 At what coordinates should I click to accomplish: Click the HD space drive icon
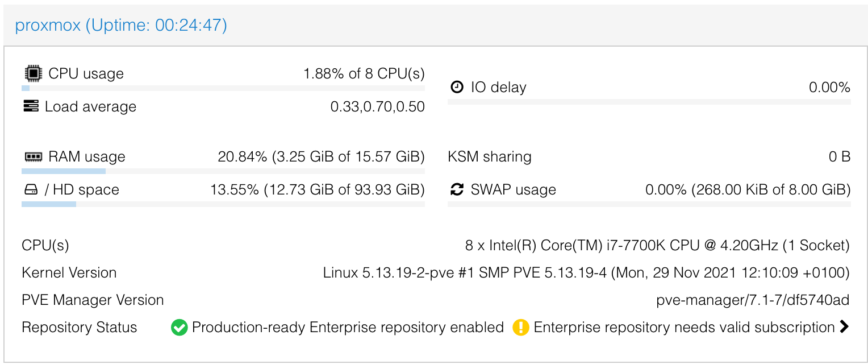coord(31,189)
